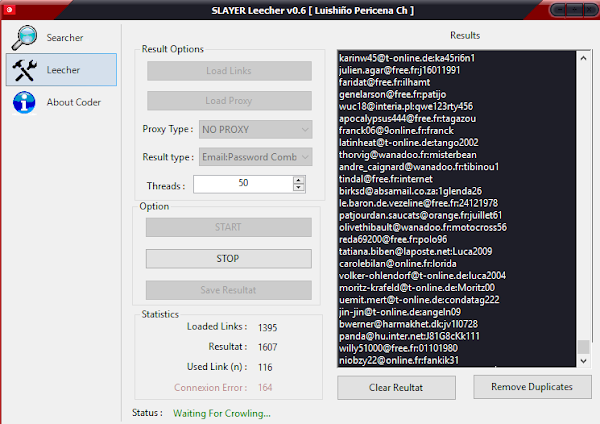Click the Resultat count 1607

point(267,347)
